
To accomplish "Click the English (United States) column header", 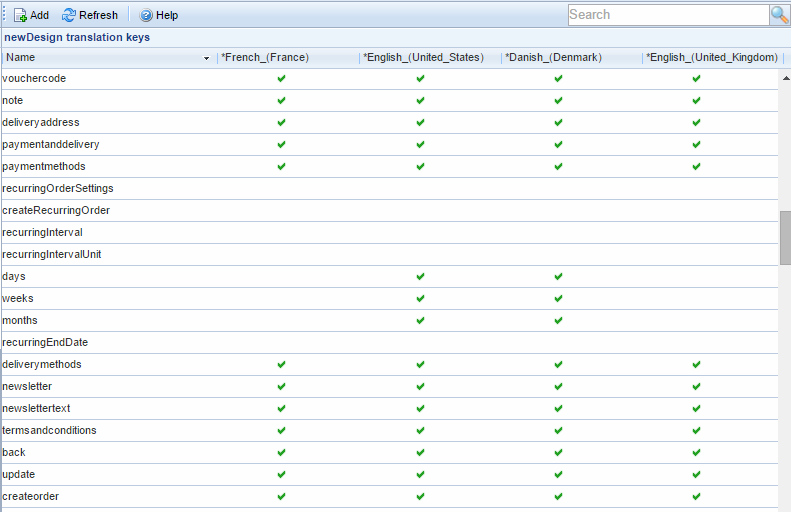I will tap(423, 58).
